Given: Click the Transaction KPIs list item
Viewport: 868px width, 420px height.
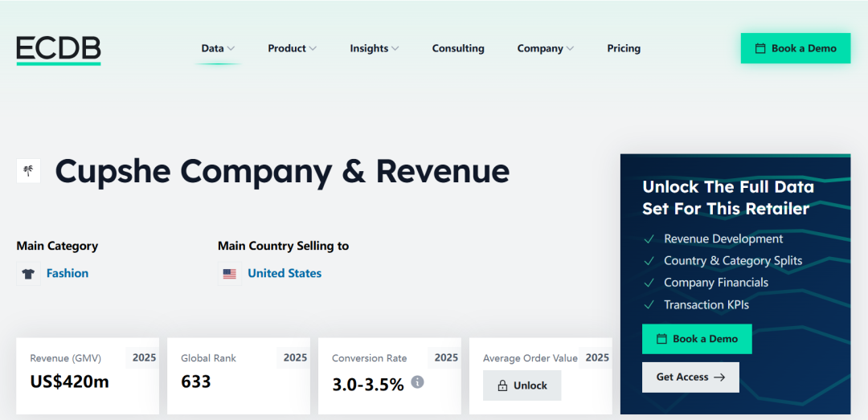Looking at the screenshot, I should click(706, 304).
